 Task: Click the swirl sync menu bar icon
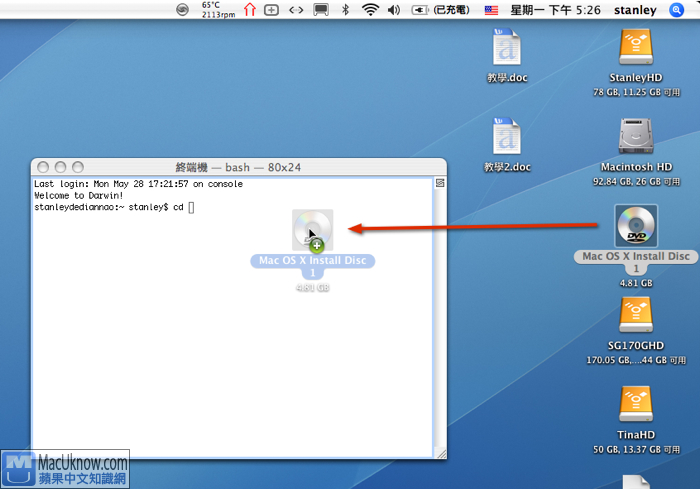click(182, 9)
